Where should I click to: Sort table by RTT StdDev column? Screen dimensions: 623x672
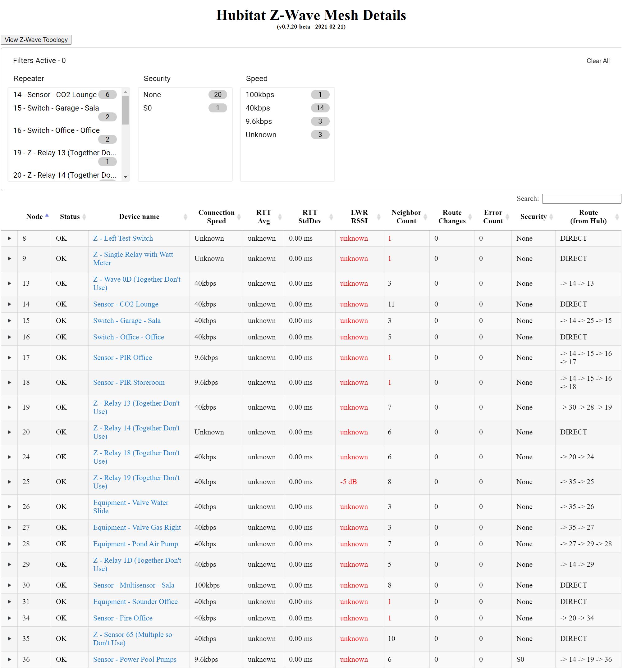(x=309, y=216)
